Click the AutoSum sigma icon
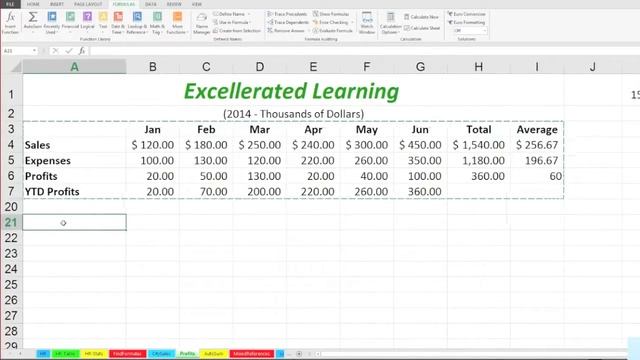The image size is (640, 360). [33, 17]
